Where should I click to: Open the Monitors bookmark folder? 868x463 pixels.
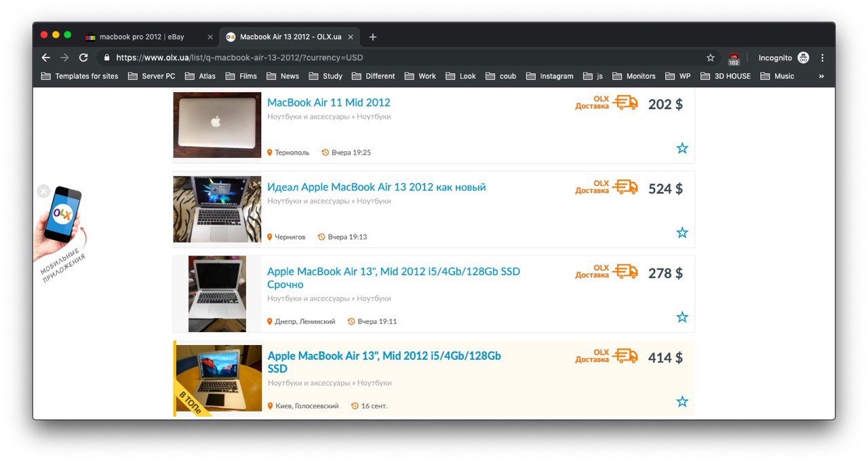634,76
